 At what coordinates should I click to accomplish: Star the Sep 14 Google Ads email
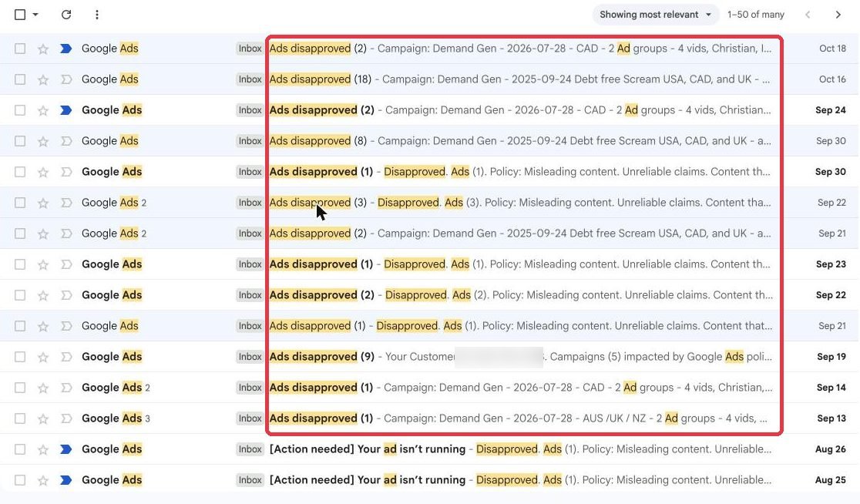(43, 388)
